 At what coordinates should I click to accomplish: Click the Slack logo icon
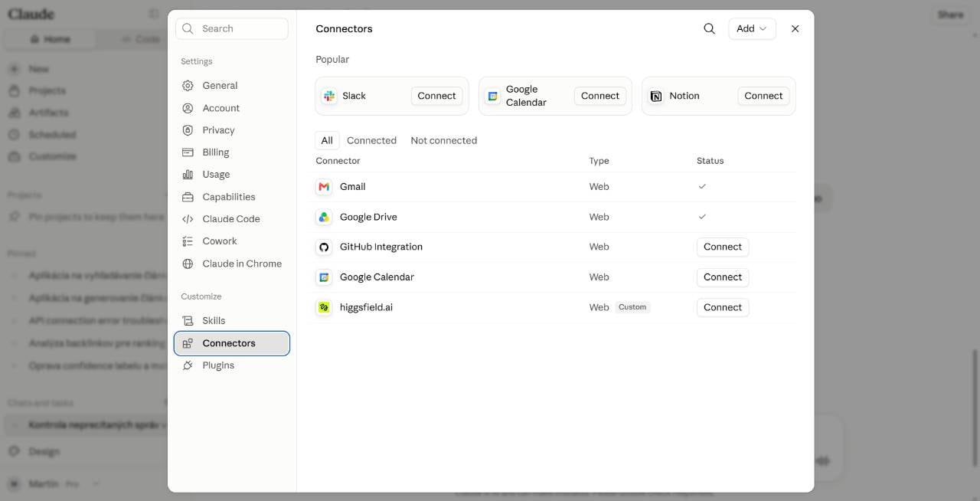coord(329,96)
